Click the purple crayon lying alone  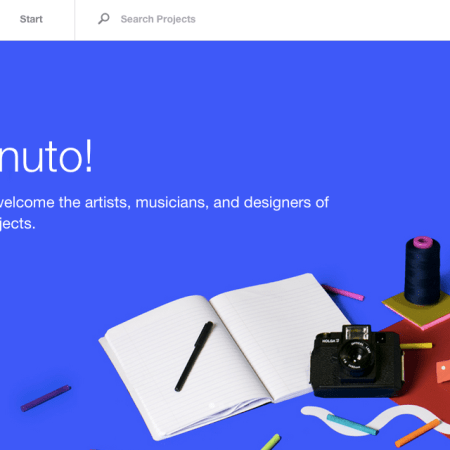tap(46, 398)
